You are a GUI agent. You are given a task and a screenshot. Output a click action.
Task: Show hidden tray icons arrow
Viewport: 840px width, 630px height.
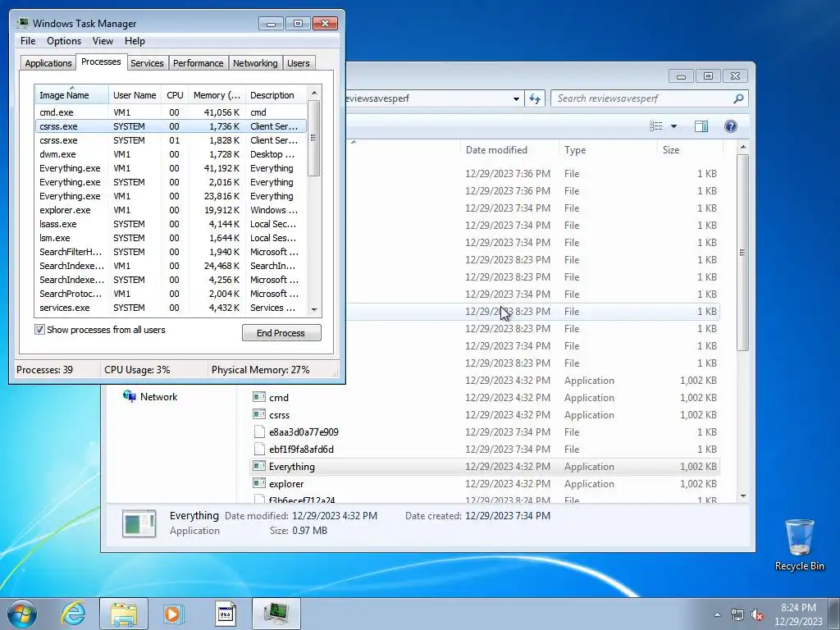pos(717,615)
